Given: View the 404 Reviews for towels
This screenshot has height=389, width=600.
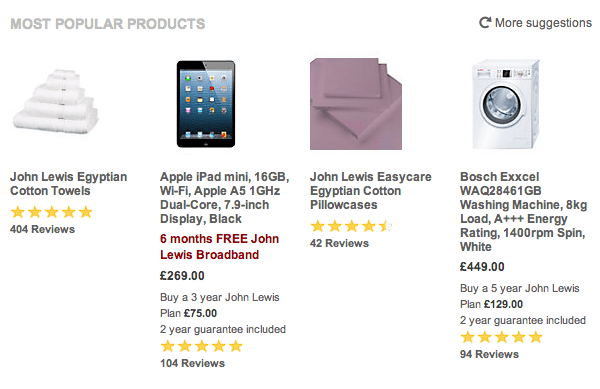Looking at the screenshot, I should point(42,229).
